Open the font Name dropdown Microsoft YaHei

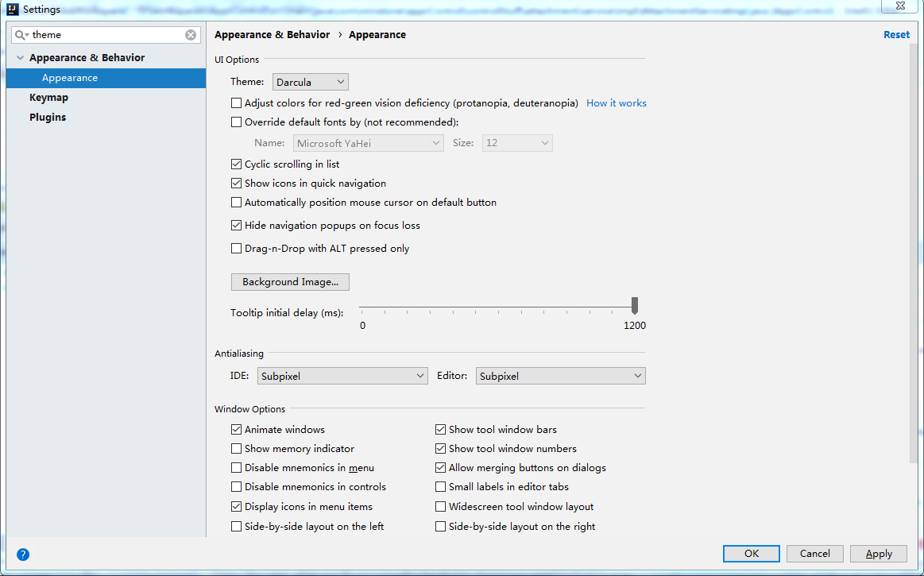tap(369, 143)
